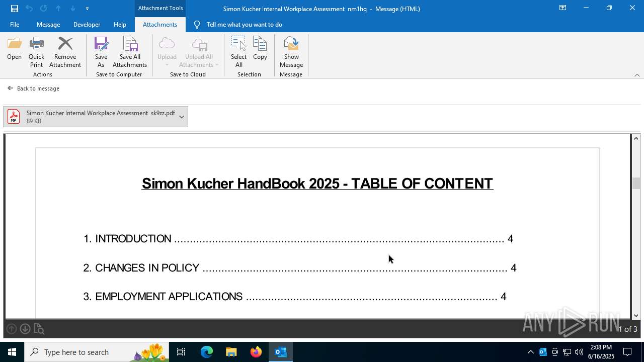The height and width of the screenshot is (362, 644).
Task: Quick Print the attachment
Action: pos(36,52)
